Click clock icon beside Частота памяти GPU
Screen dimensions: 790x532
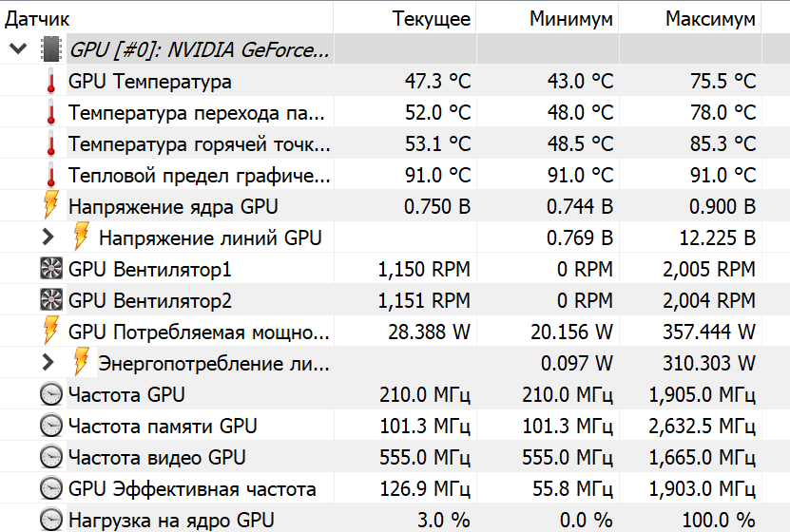(x=50, y=426)
